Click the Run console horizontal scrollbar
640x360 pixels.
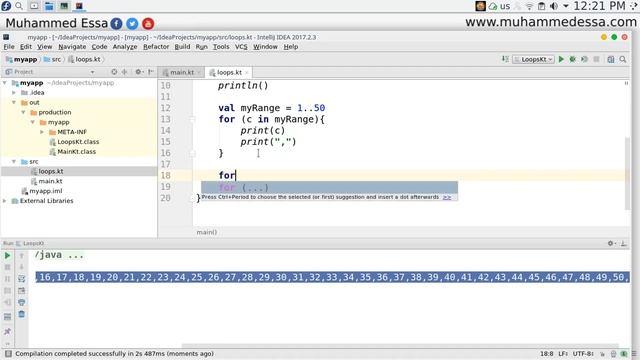pos(400,346)
